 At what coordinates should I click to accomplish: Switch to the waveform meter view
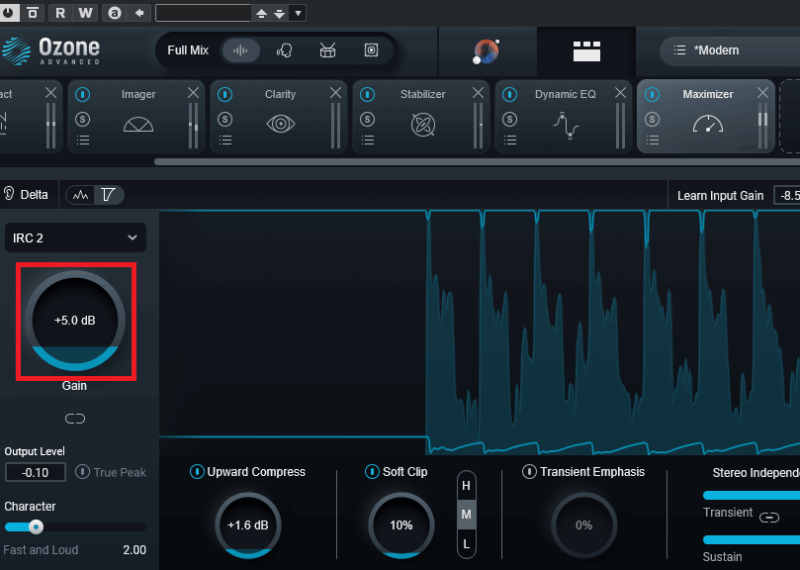coord(81,195)
